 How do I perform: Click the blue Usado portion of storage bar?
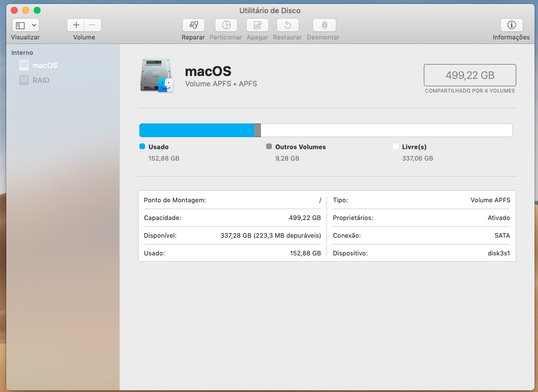[196, 130]
